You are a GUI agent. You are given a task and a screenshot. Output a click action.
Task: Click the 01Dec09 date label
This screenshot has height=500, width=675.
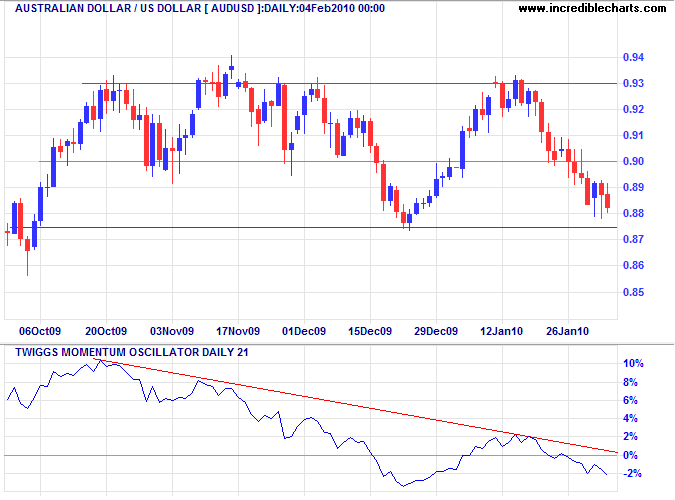click(304, 331)
